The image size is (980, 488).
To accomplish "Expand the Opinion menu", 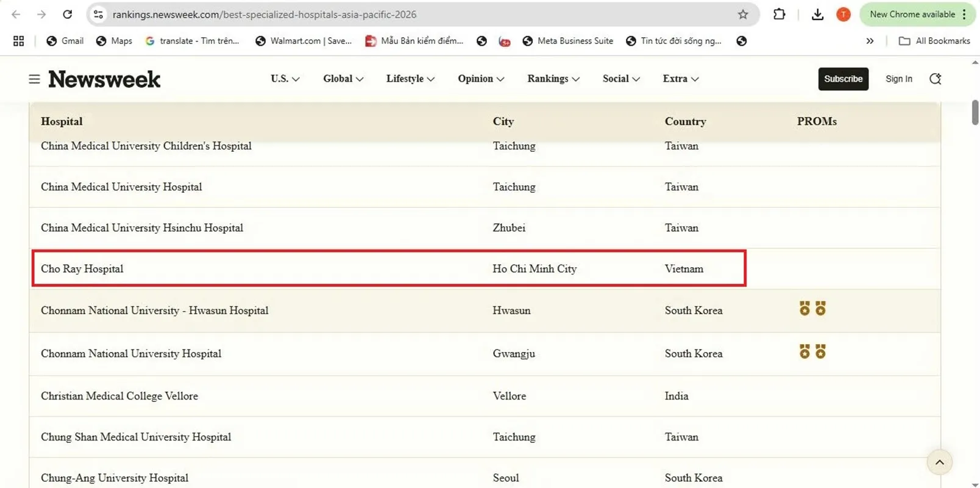I will (481, 79).
